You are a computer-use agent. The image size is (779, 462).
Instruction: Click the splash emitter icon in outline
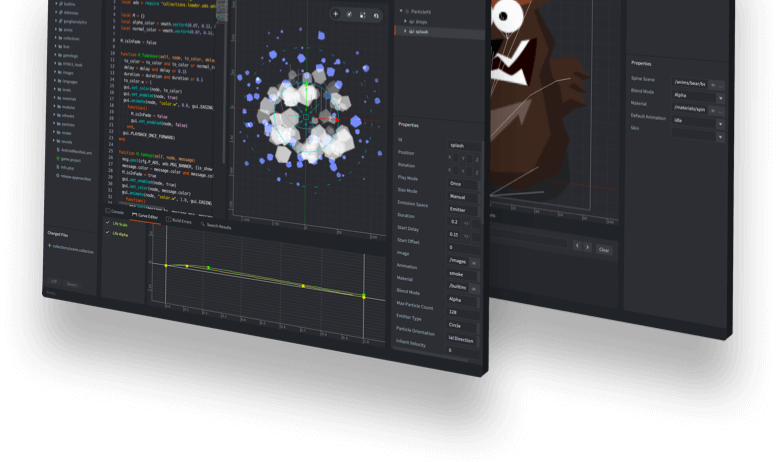click(412, 31)
